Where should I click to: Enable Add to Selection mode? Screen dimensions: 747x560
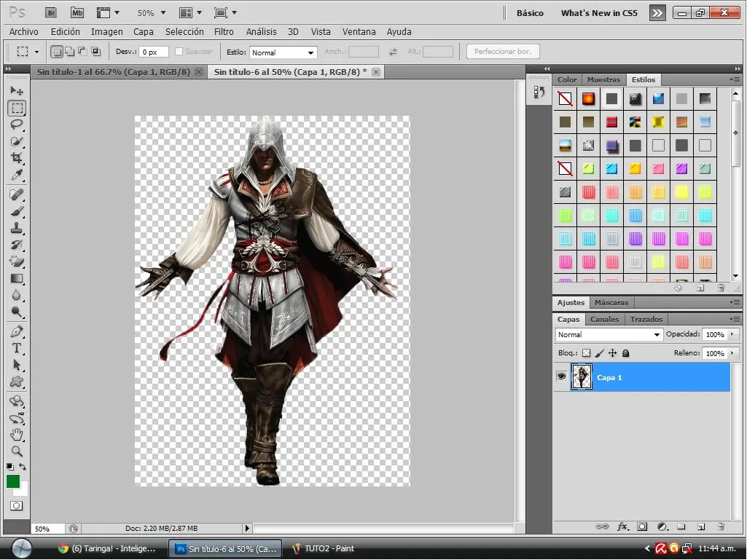click(x=69, y=52)
